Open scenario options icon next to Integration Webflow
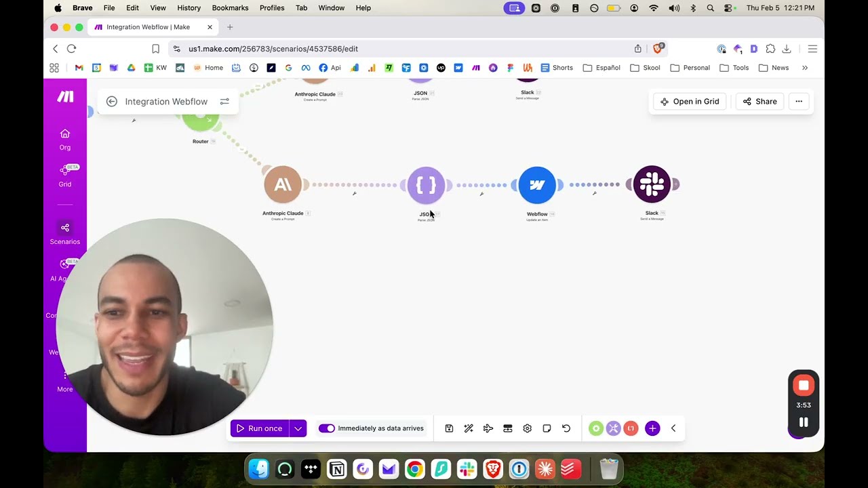The width and height of the screenshot is (868, 488). click(x=224, y=102)
